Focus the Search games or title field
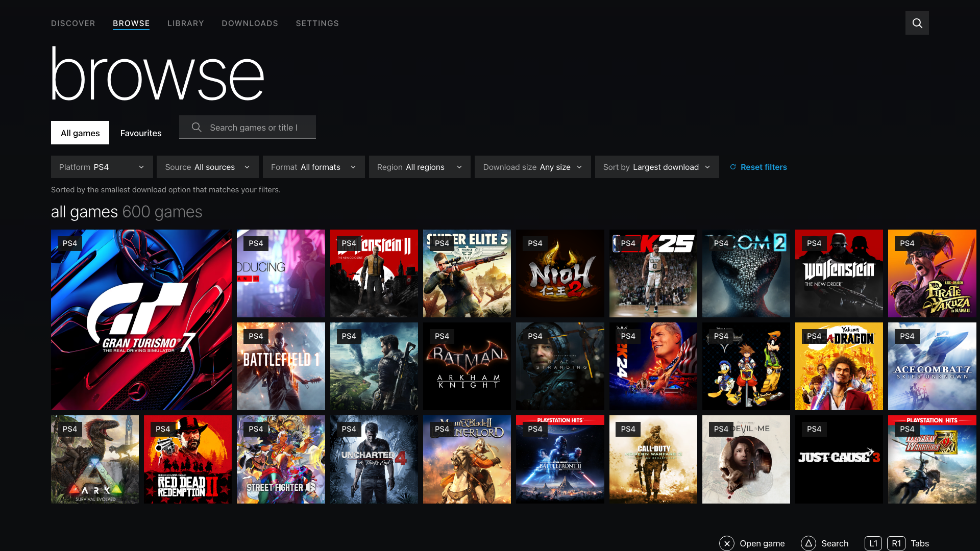The width and height of the screenshot is (980, 551). (x=248, y=127)
